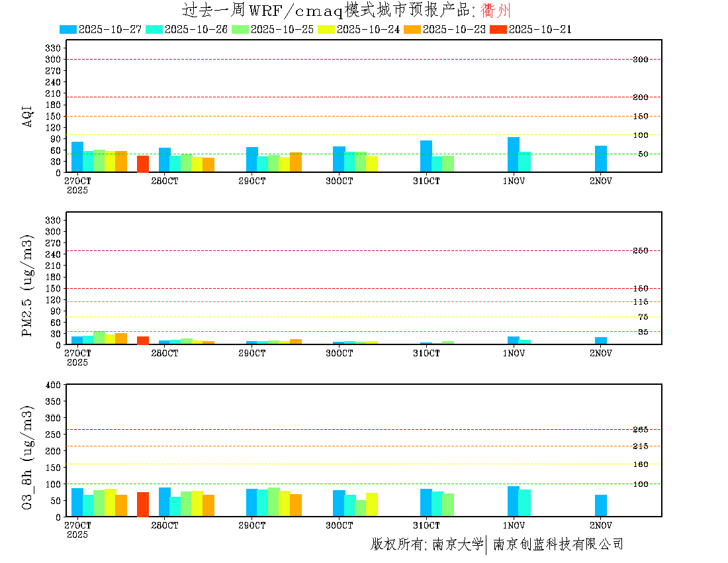The image size is (728, 563).
Task: Click the orange 2025-10-23 legend swatch
Action: [x=412, y=29]
